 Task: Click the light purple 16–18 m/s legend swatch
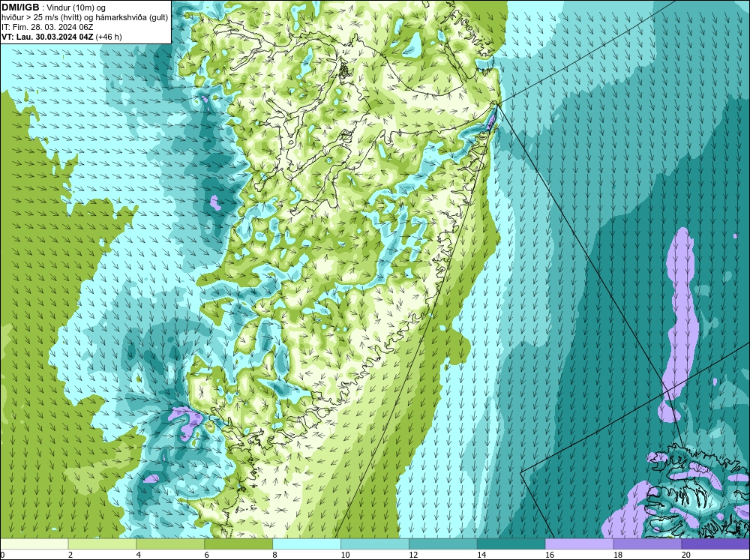pyautogui.click(x=579, y=544)
